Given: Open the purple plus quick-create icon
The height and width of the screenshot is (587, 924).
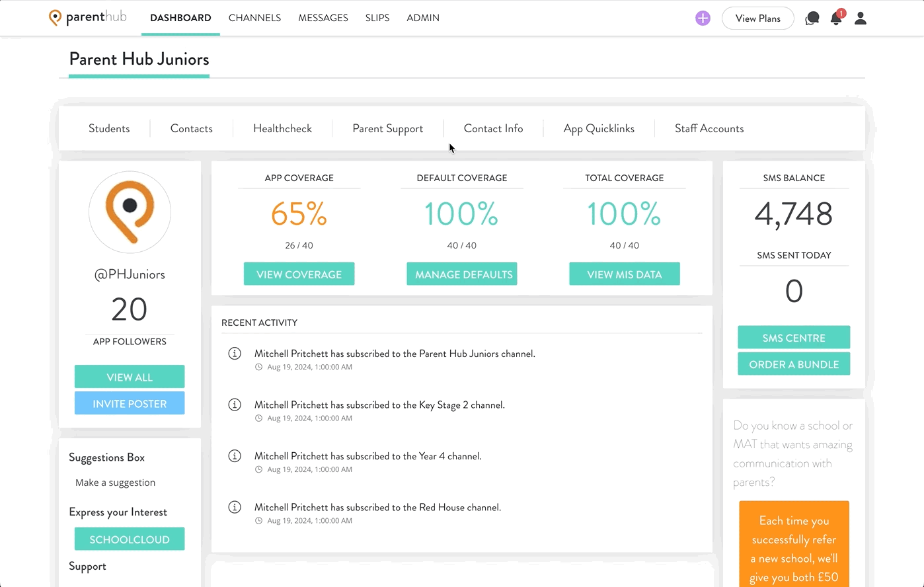Looking at the screenshot, I should [x=702, y=18].
